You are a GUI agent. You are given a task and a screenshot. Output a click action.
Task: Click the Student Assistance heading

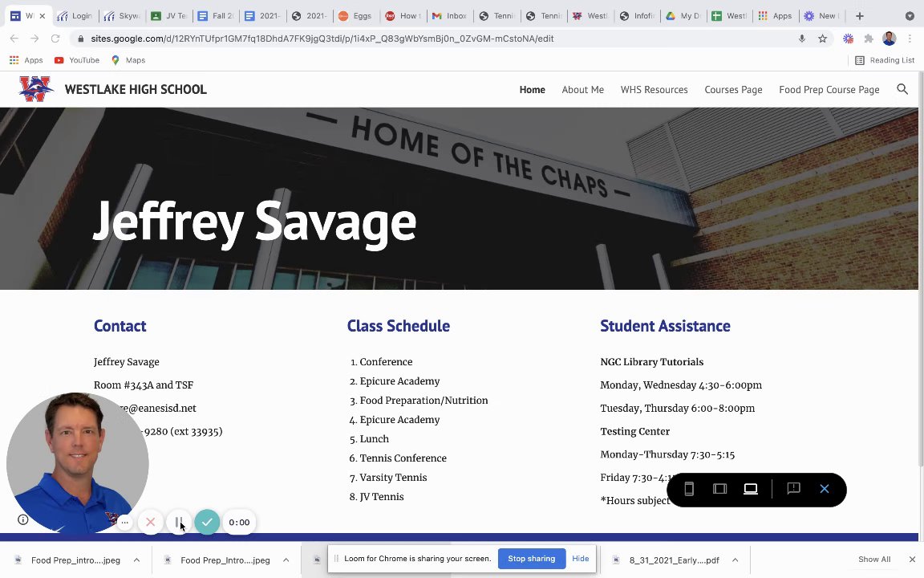click(x=665, y=326)
